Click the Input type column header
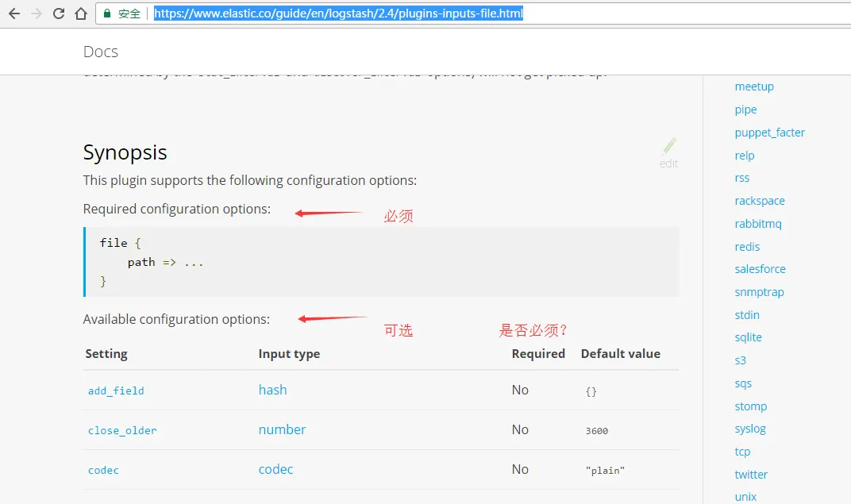The width and height of the screenshot is (851, 504). [x=289, y=354]
